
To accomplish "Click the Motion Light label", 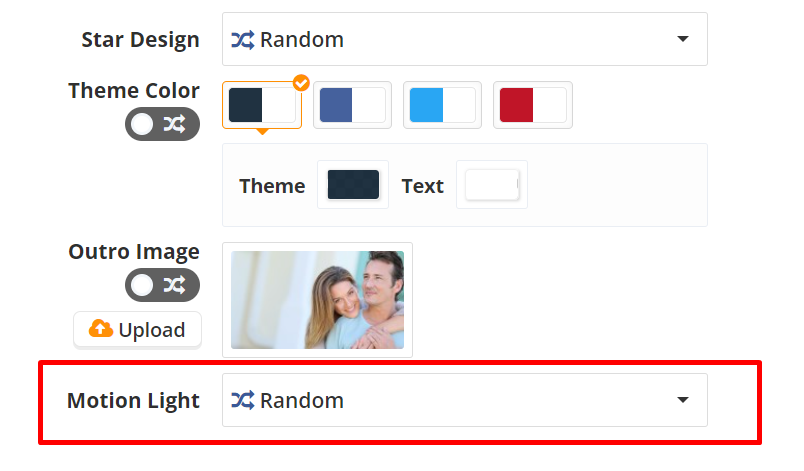I will [133, 401].
